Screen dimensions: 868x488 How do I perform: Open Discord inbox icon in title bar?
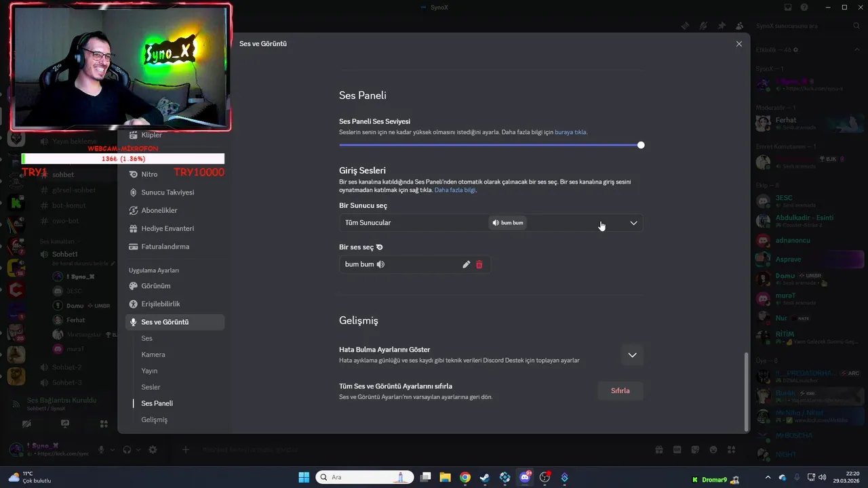click(788, 7)
